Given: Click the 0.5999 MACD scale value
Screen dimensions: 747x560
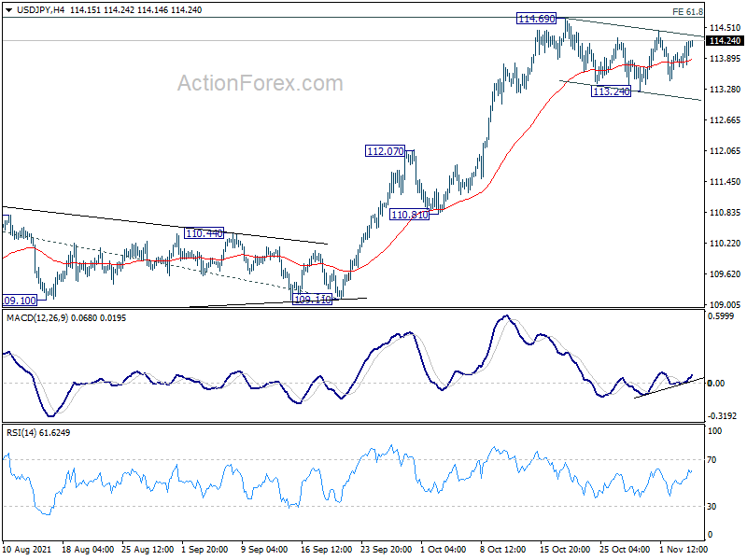Looking at the screenshot, I should point(721,315).
